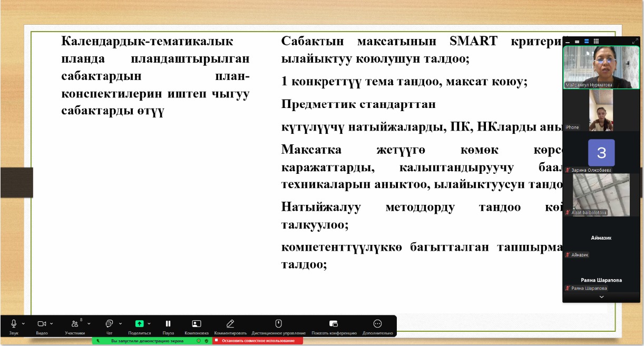Pause screen sharing with the Пауза button

(x=168, y=324)
